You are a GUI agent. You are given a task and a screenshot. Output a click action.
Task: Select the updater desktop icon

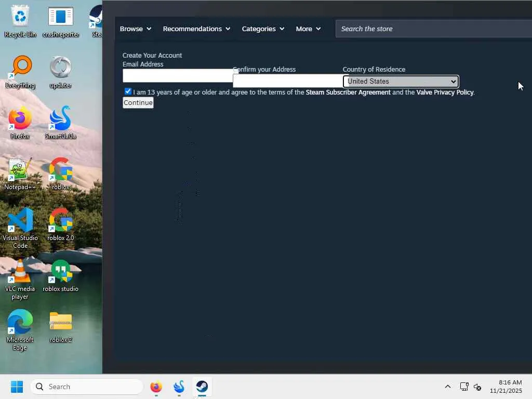point(60,72)
